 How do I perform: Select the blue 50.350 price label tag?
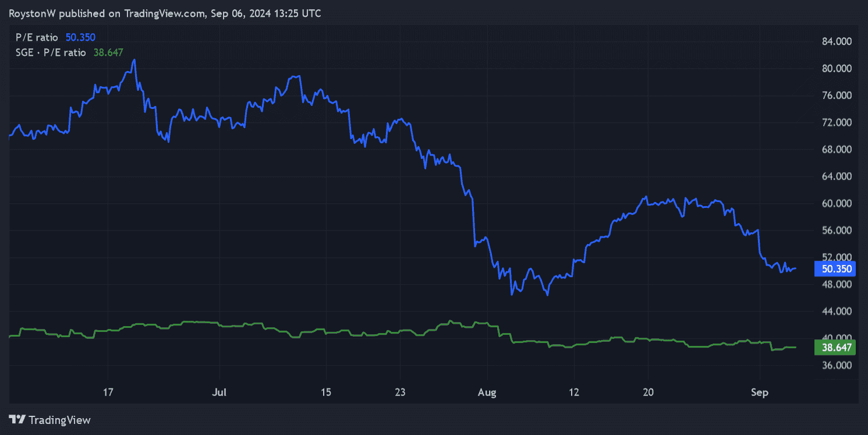[837, 269]
